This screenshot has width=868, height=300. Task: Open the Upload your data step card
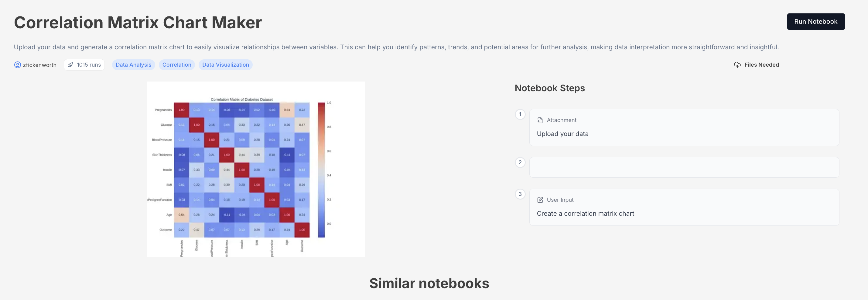point(684,127)
